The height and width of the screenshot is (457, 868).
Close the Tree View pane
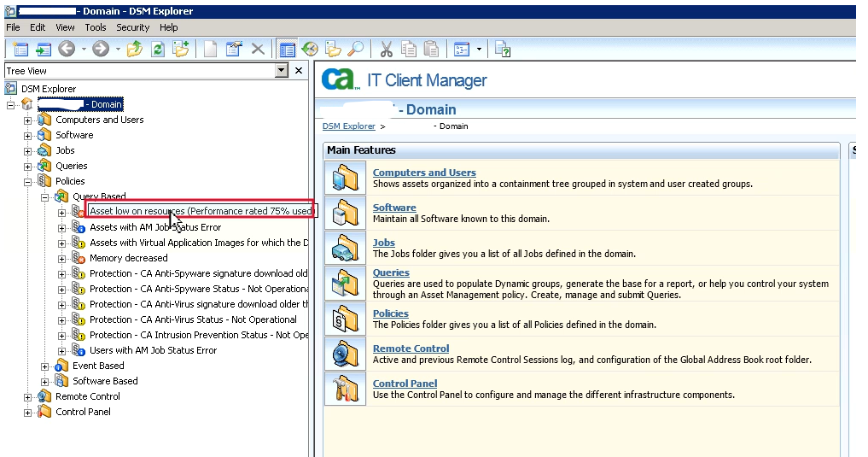click(x=299, y=71)
